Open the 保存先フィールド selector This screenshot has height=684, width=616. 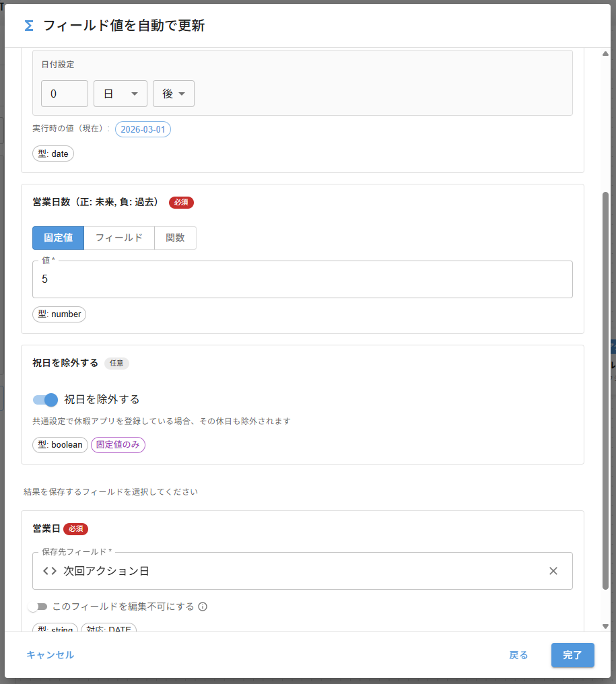point(296,571)
